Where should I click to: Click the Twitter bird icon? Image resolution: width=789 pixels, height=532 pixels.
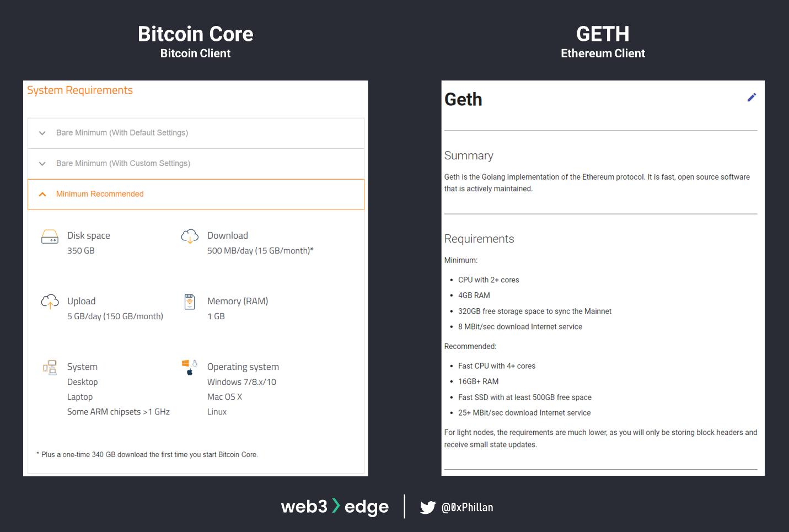[427, 507]
